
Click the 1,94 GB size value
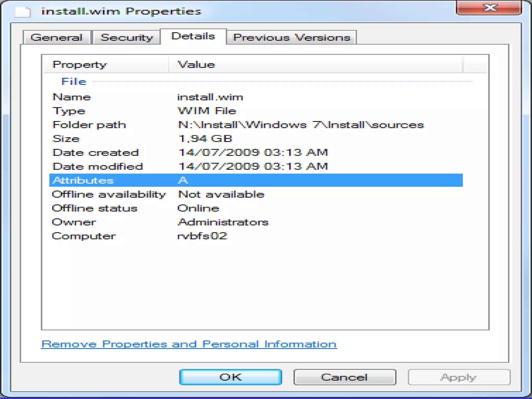(205, 139)
